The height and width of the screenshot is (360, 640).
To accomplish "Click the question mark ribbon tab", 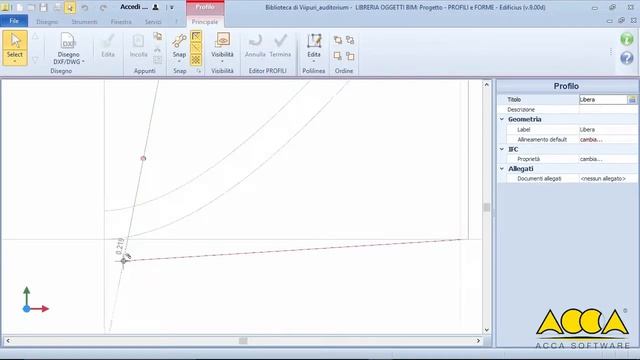I will 176,22.
